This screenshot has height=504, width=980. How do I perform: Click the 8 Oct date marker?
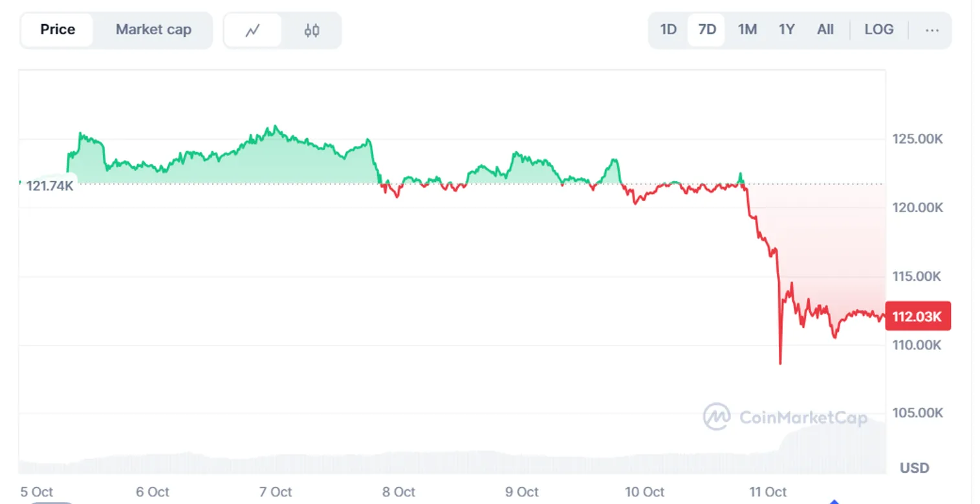[398, 492]
